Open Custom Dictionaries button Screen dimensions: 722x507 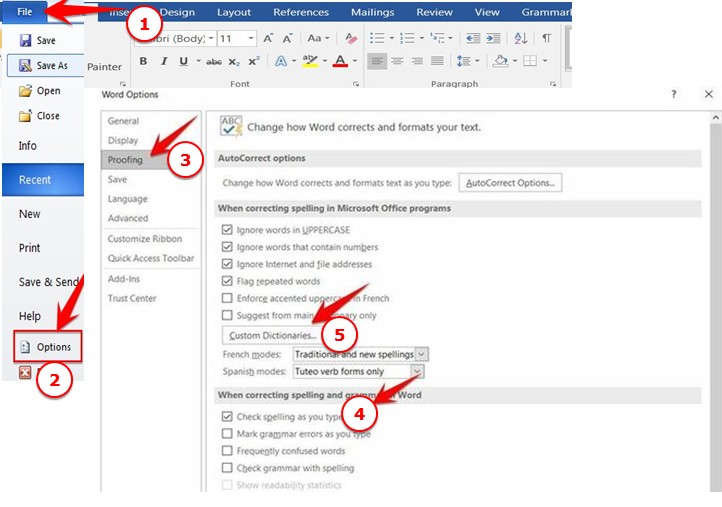[x=273, y=335]
